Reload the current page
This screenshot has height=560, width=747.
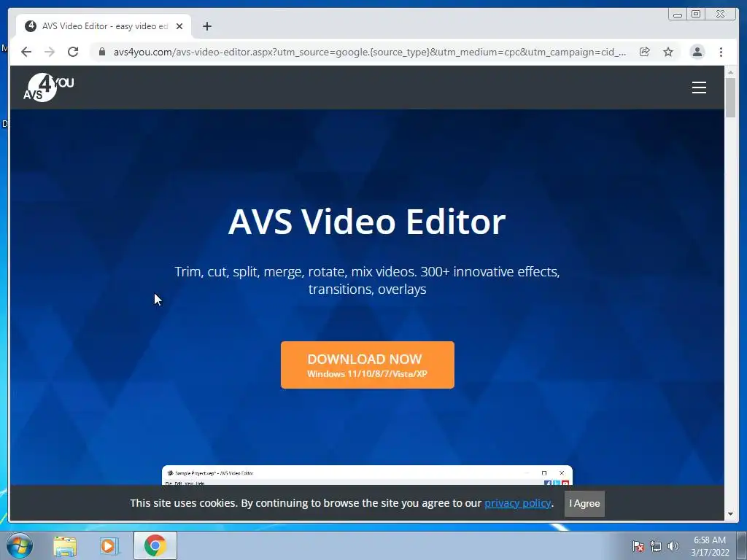coord(73,52)
